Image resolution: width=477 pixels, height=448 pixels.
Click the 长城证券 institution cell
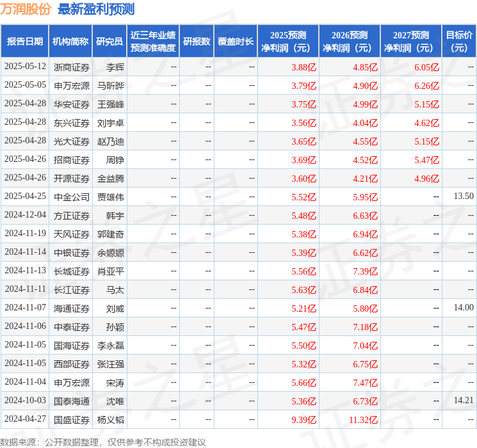pyautogui.click(x=72, y=271)
